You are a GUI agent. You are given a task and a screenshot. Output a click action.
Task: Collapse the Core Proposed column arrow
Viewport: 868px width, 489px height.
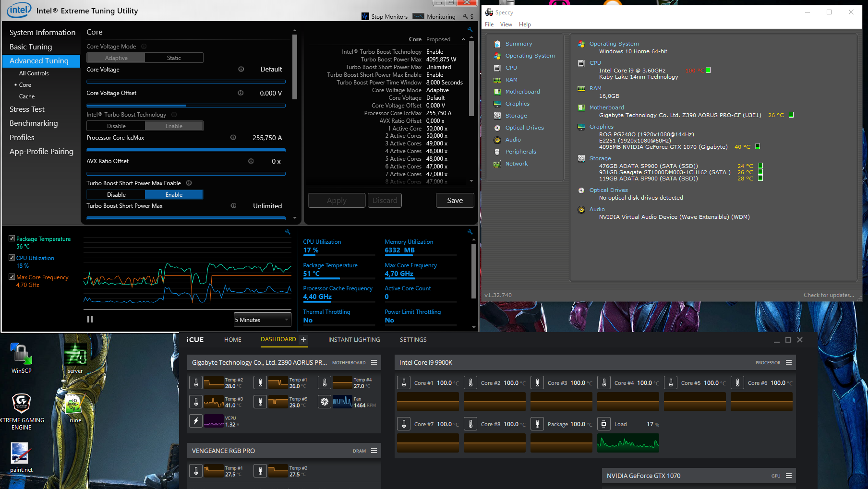[x=463, y=39]
